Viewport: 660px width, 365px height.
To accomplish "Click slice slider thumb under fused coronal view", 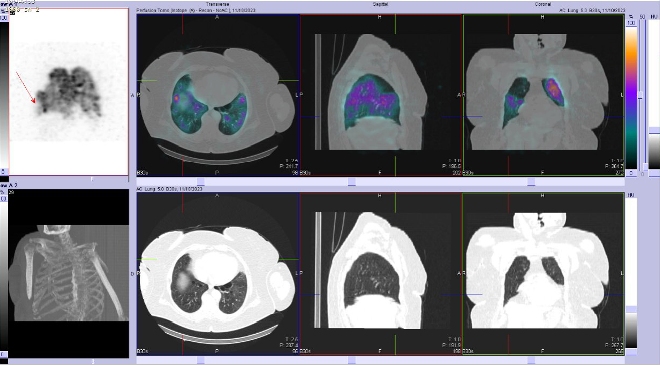I will tap(531, 181).
